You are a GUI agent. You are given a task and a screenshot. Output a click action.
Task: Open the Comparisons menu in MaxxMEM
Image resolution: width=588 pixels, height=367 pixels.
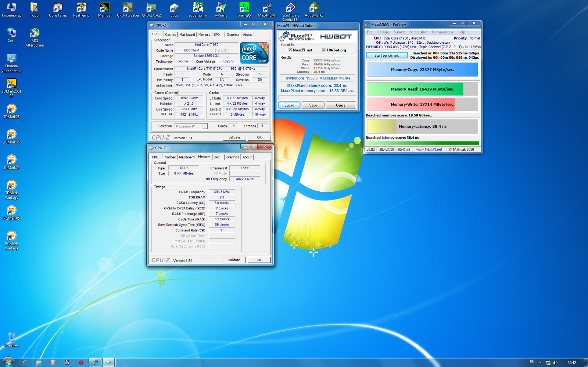[x=442, y=32]
